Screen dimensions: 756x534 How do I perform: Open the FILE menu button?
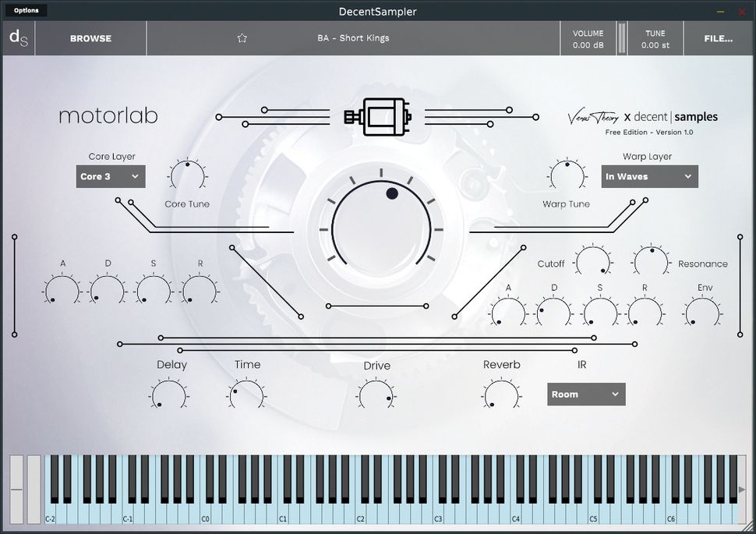(717, 37)
